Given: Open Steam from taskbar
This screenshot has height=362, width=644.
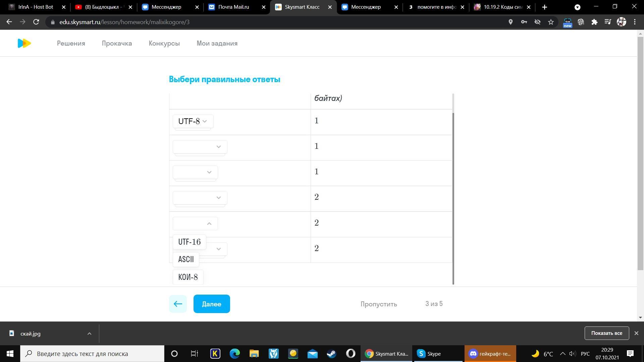Looking at the screenshot, I should click(x=331, y=354).
